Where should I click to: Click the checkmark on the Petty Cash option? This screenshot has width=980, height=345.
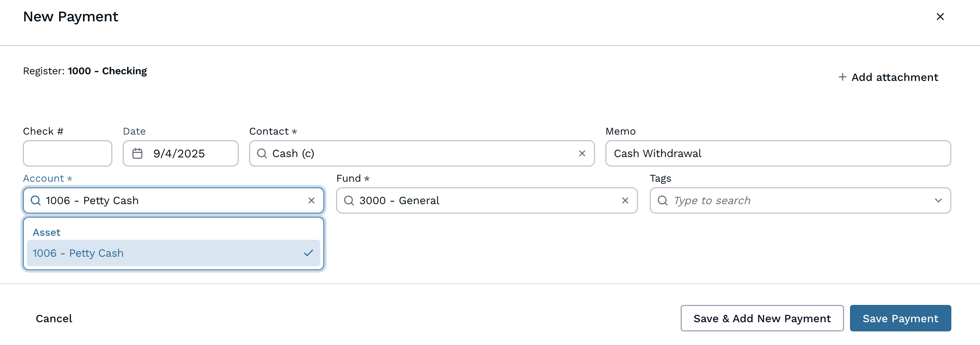(x=308, y=253)
